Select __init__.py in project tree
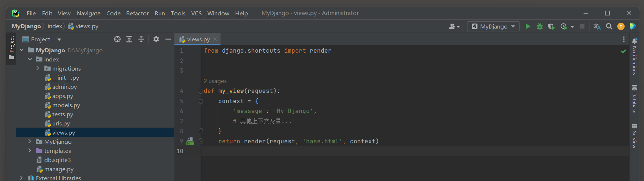Viewport: 644px width, 181px height. 62,78
